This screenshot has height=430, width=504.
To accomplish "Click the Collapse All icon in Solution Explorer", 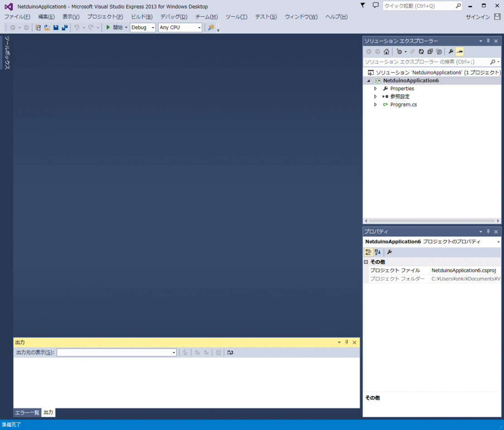I will [430, 52].
